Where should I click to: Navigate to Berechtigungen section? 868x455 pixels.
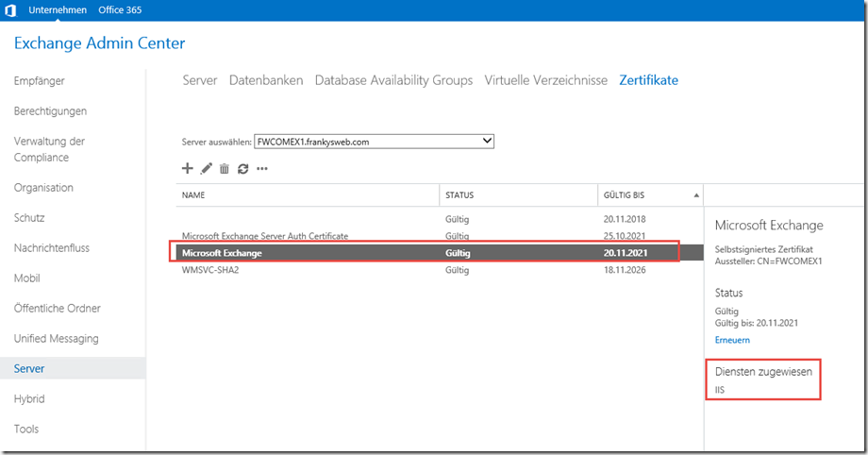click(x=50, y=110)
